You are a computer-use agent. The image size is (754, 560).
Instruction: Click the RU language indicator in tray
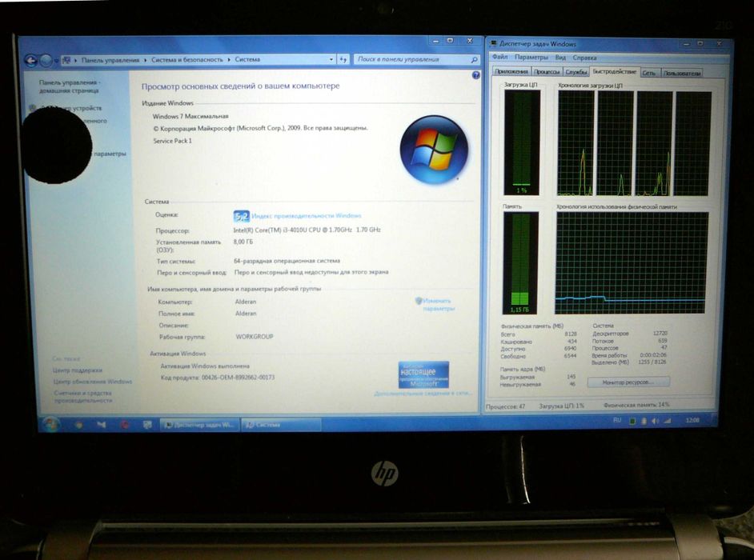617,420
